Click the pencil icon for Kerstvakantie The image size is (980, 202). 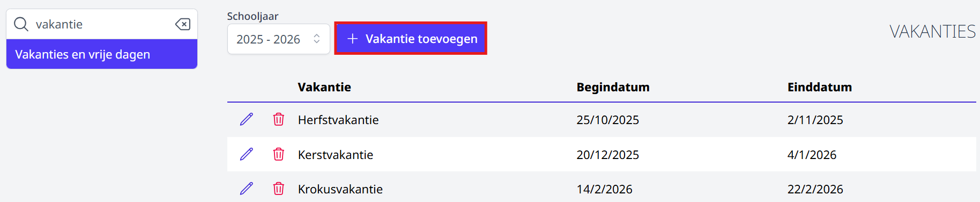click(247, 154)
